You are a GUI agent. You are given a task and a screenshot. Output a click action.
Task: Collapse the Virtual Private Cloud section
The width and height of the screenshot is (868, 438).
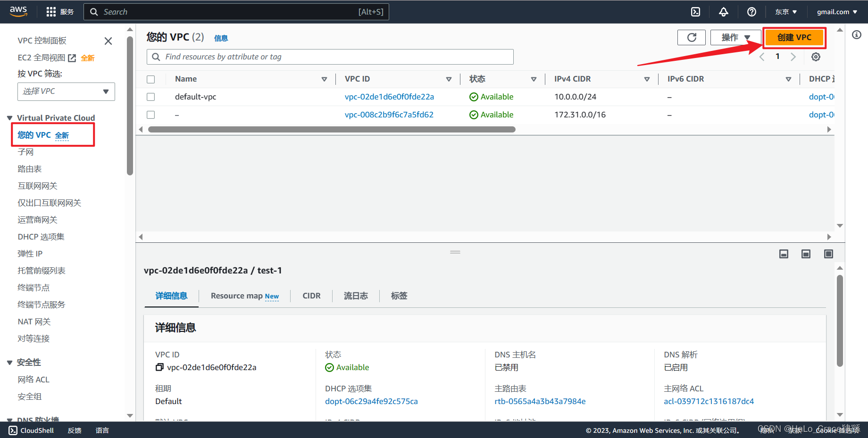10,118
